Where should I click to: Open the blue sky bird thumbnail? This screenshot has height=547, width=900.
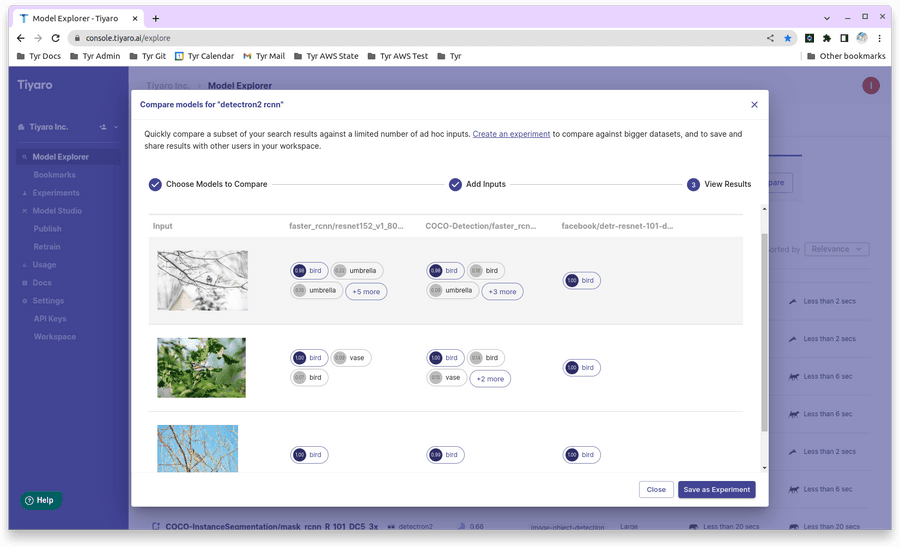click(x=197, y=448)
